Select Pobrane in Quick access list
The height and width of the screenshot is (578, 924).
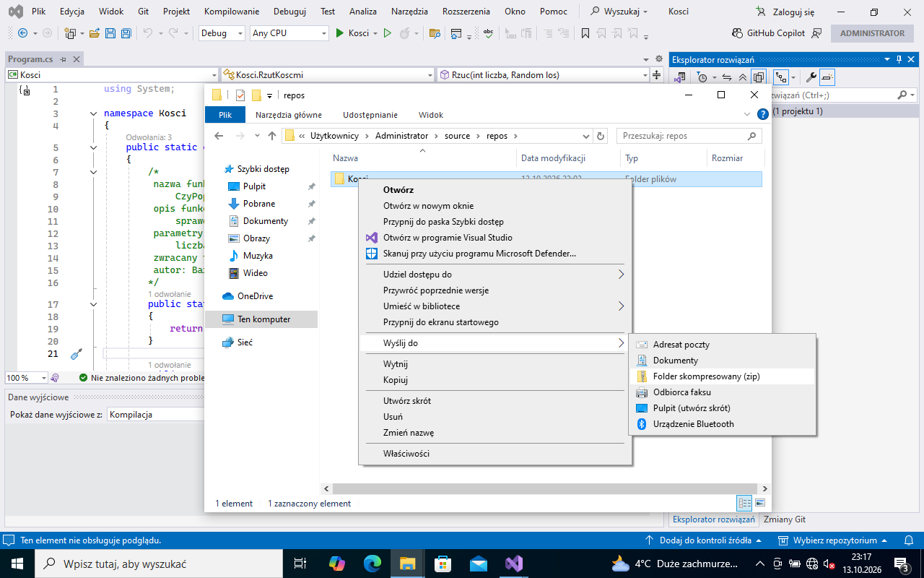click(259, 204)
